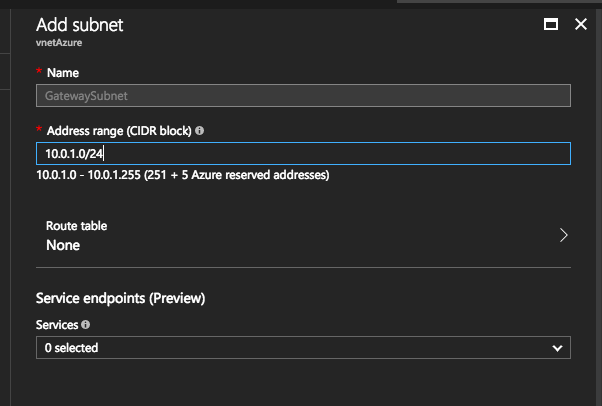Click the 10.0.1.0 - 10.0.1.255 range summary
602x406 pixels.
point(183,175)
